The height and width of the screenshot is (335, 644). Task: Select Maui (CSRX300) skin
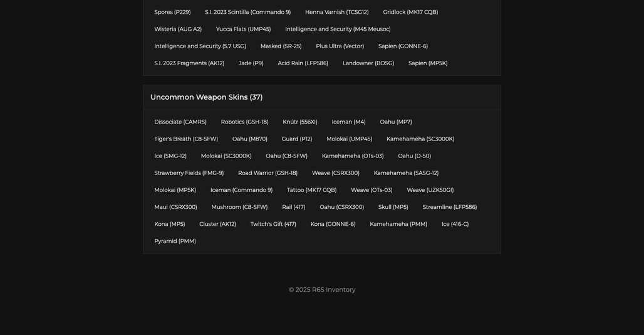tap(175, 207)
